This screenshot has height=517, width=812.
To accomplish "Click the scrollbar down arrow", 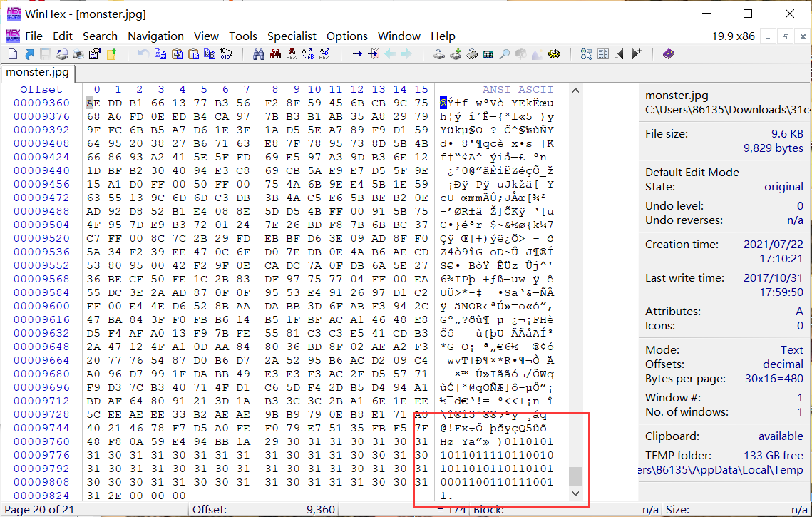I will point(575,493).
